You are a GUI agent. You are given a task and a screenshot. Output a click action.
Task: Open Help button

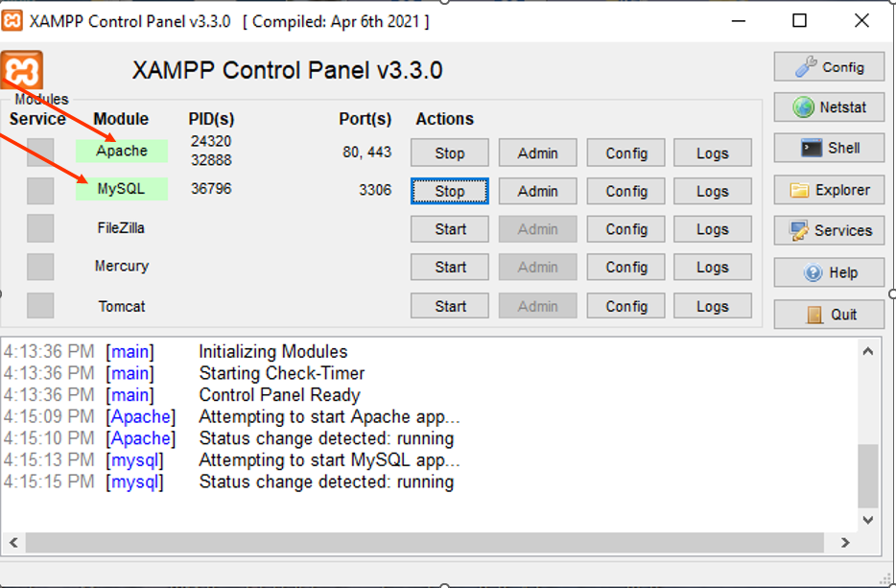829,272
